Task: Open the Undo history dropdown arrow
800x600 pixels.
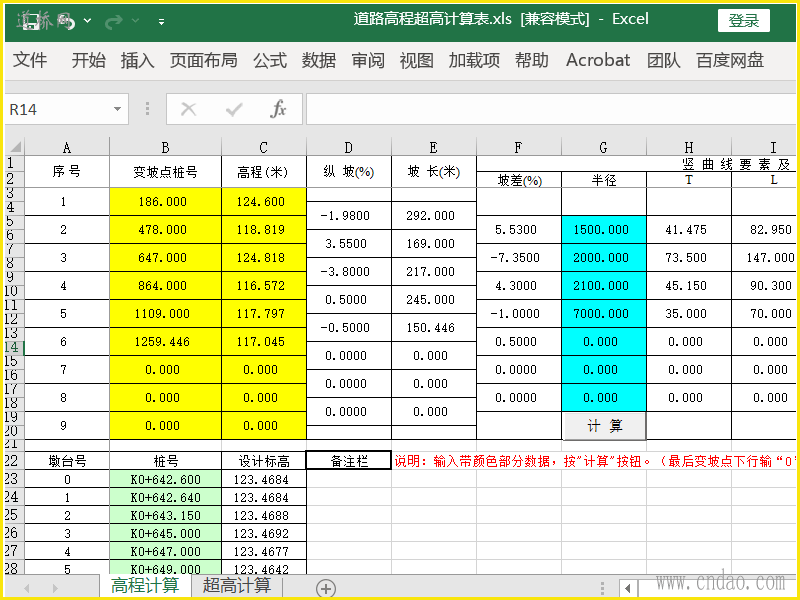Action: (x=87, y=21)
